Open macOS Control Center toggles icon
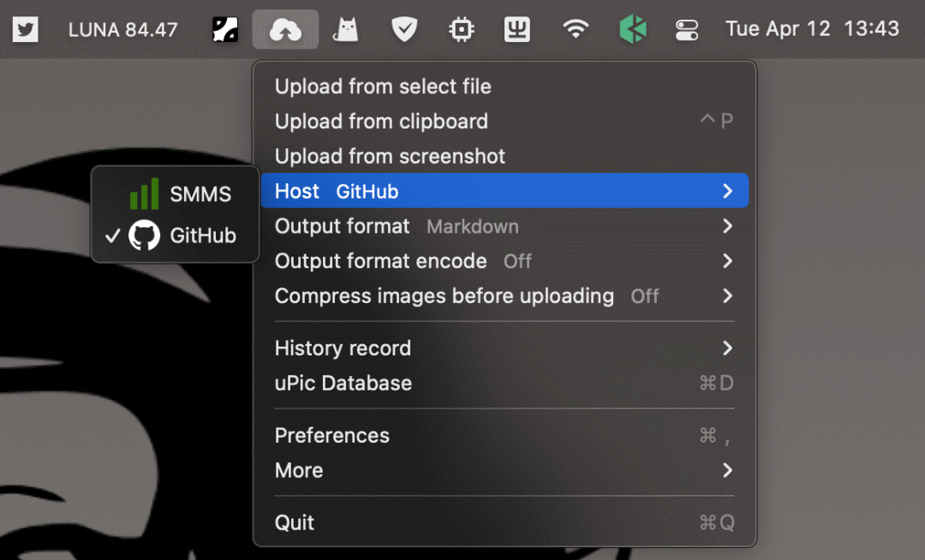 click(687, 29)
